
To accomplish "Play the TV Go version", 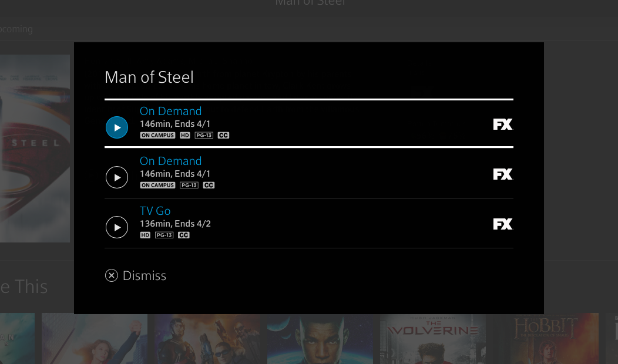I will click(x=117, y=227).
